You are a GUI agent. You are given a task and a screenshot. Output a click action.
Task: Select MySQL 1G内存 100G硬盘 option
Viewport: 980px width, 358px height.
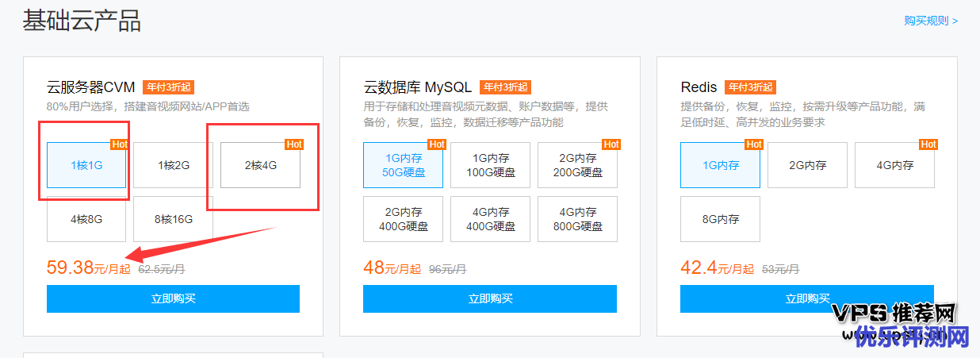490,165
